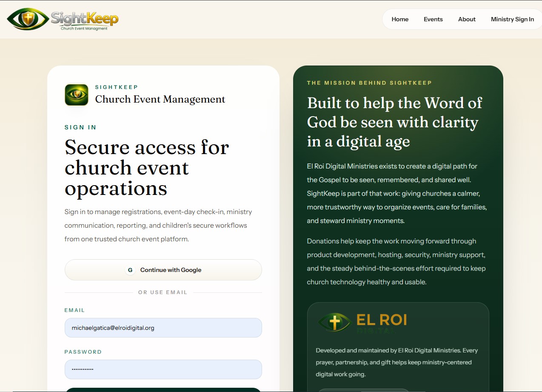Open the Home navigation item
The image size is (542, 392).
400,19
